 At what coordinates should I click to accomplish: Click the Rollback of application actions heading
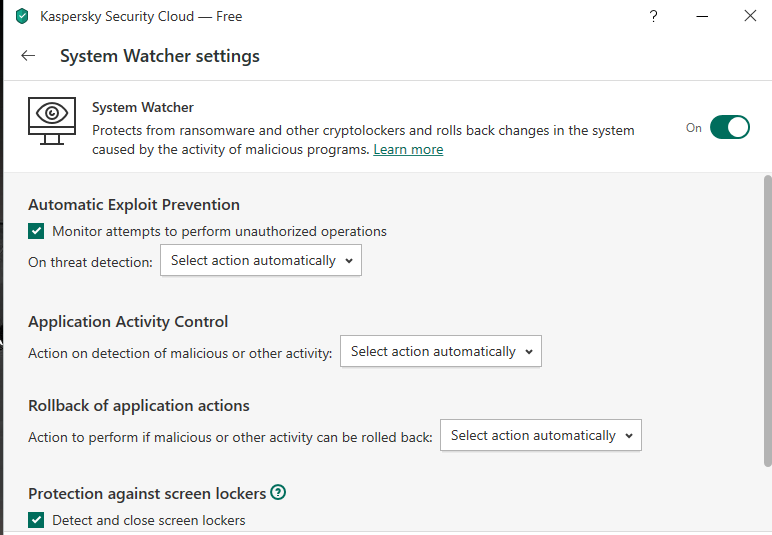139,405
